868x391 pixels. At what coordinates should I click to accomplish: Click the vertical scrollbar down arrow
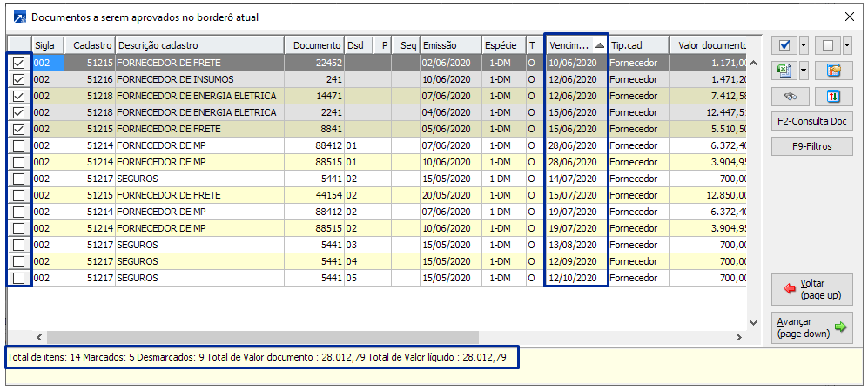click(x=754, y=322)
